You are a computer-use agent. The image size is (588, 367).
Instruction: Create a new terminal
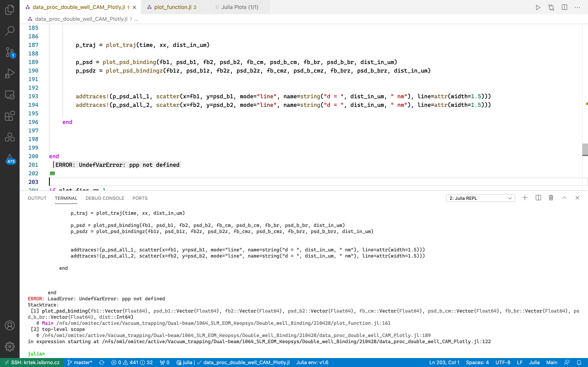point(525,198)
